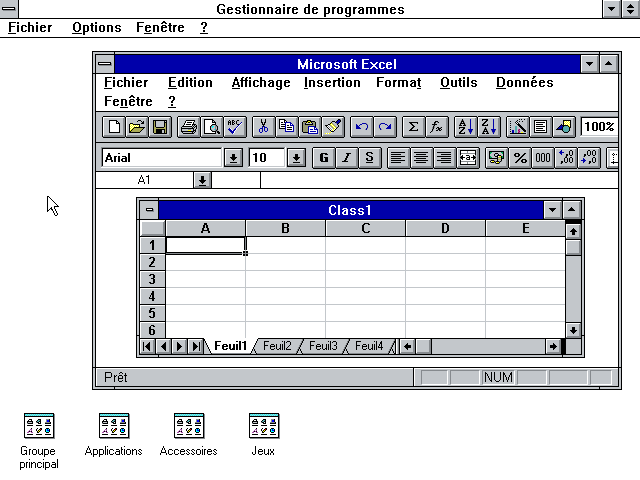Increase decimal places
This screenshot has height=480, width=640.
coord(566,158)
